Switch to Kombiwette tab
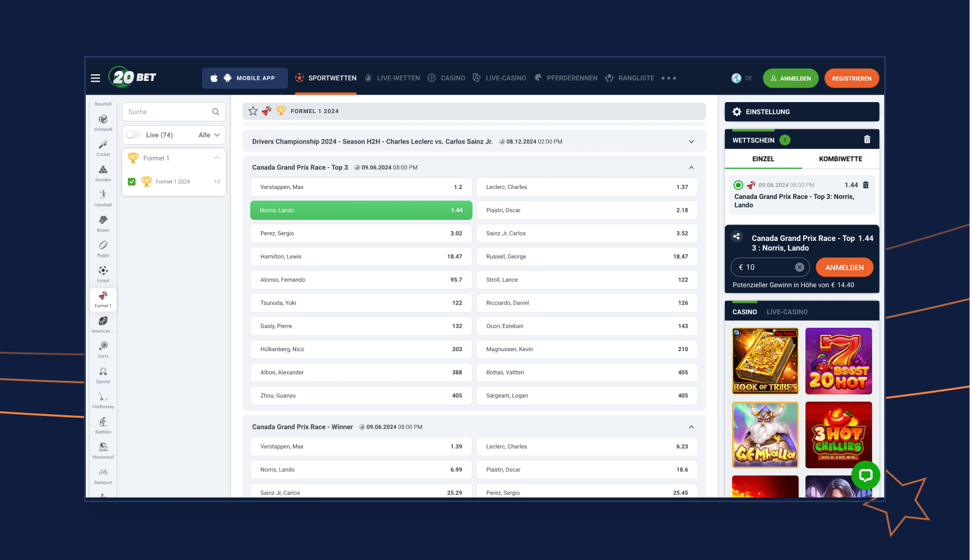 point(840,159)
